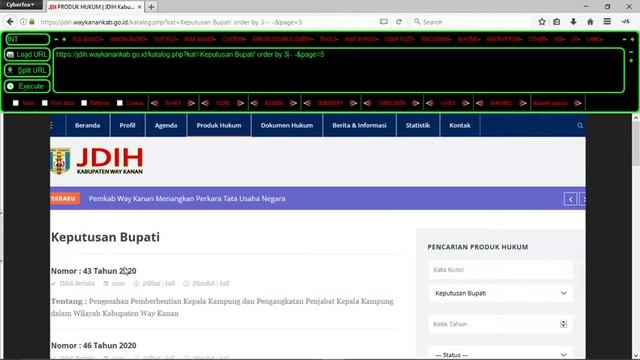Encode UNICODE with right arrow

(x=416, y=103)
